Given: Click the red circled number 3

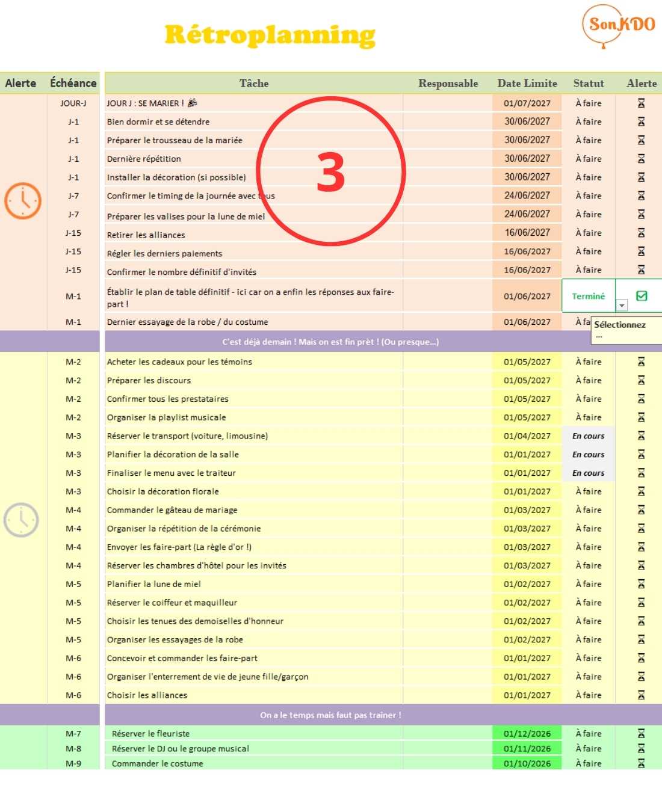Looking at the screenshot, I should click(331, 172).
